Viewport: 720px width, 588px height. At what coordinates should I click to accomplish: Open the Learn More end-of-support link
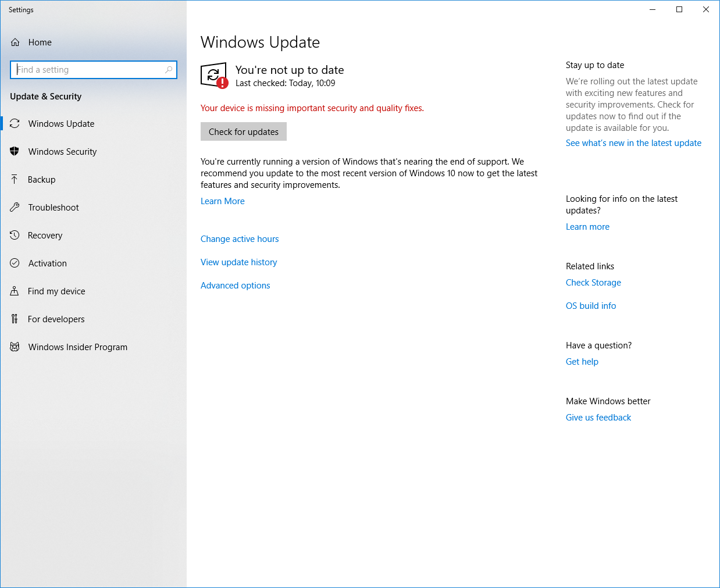[x=223, y=201]
